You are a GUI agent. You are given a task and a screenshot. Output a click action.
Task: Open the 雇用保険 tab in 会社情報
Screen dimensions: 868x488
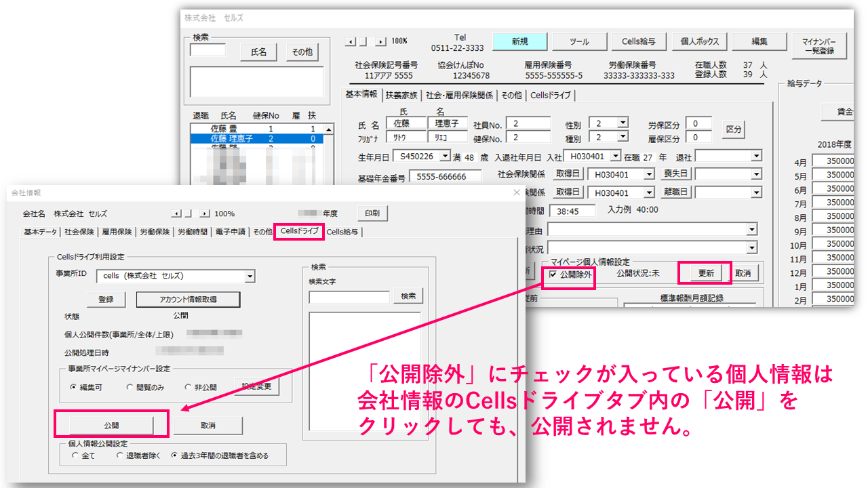point(117,232)
